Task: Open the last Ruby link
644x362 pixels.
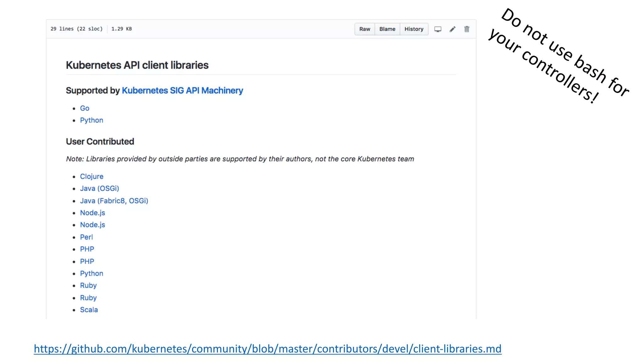Action: tap(88, 298)
